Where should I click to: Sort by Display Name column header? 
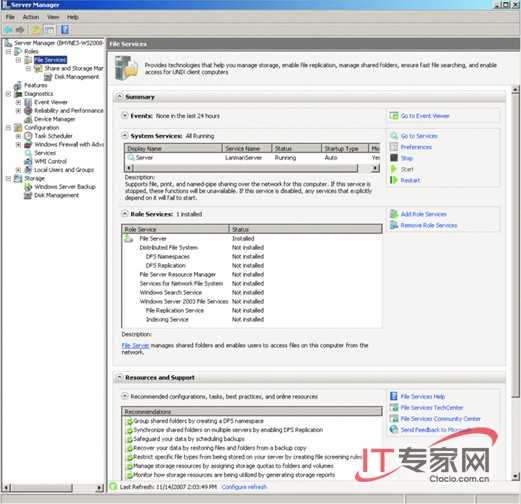[173, 148]
